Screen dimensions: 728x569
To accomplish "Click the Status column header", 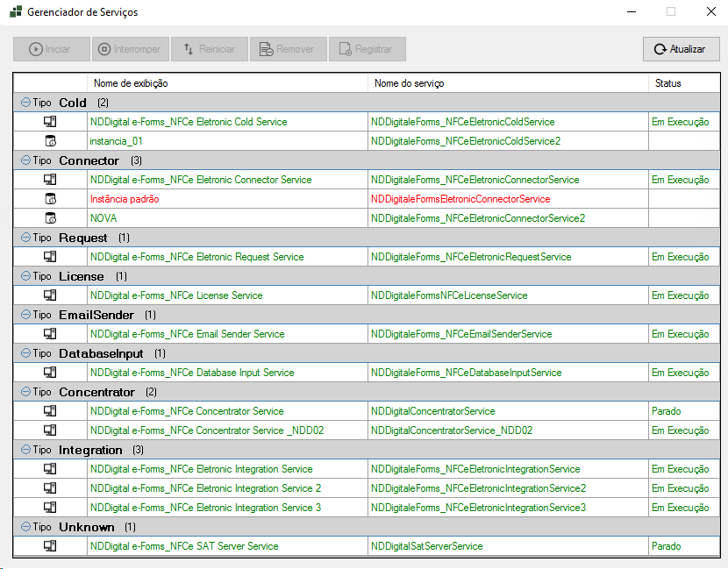I will (681, 83).
